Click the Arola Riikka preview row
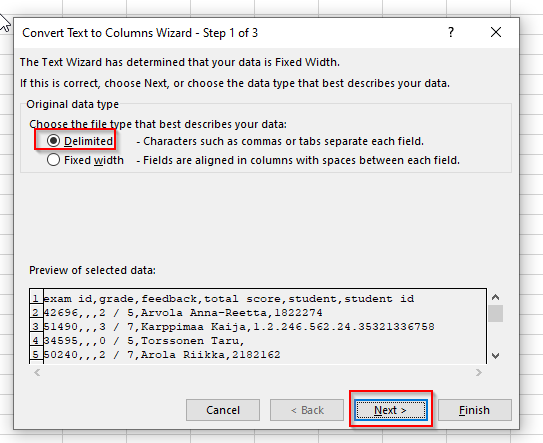This screenshot has height=443, width=543. click(x=162, y=355)
